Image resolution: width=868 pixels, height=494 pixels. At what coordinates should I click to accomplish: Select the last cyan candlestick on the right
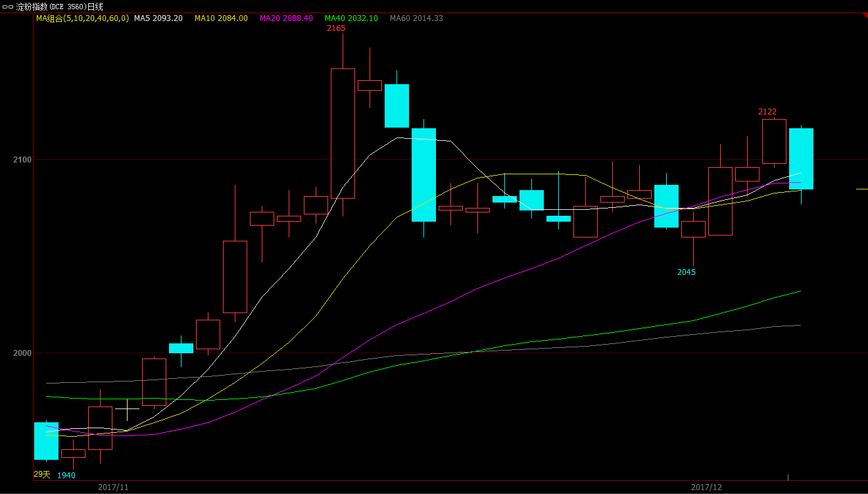coord(801,159)
